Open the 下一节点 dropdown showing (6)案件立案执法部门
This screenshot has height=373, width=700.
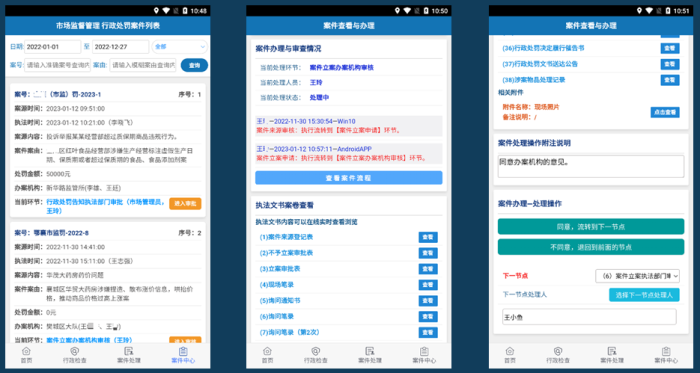(637, 276)
